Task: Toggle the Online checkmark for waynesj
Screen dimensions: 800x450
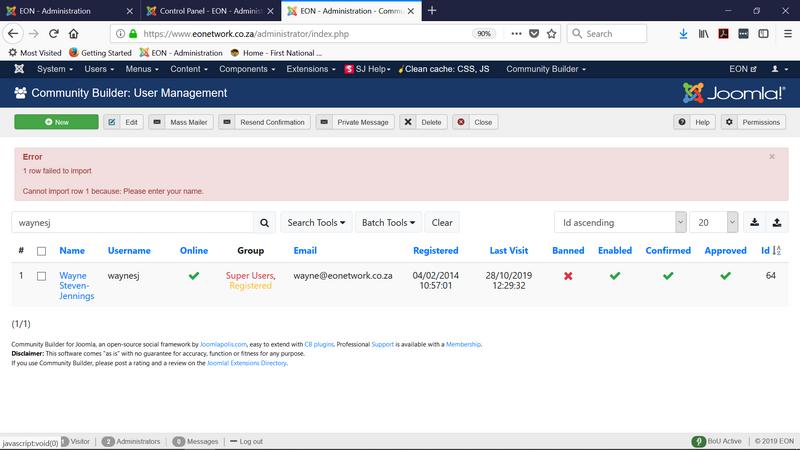Action: (194, 276)
